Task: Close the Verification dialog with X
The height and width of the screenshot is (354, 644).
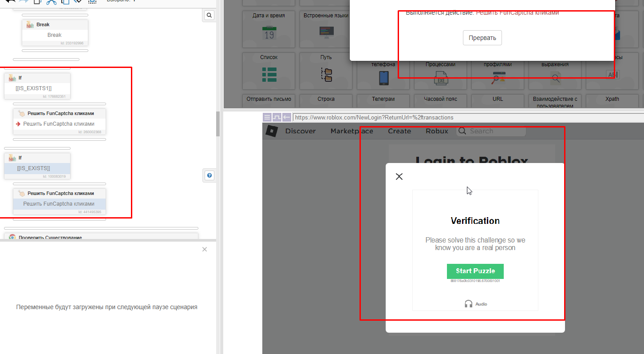Action: 399,176
